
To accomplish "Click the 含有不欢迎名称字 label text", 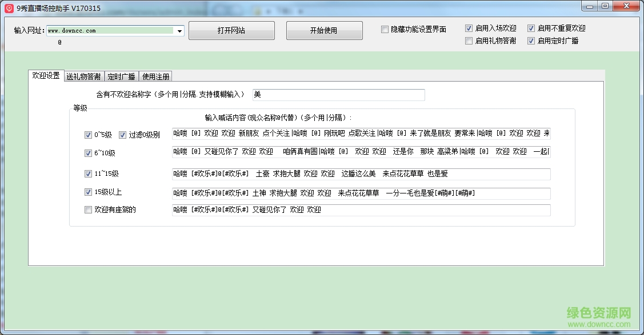I will tap(170, 94).
